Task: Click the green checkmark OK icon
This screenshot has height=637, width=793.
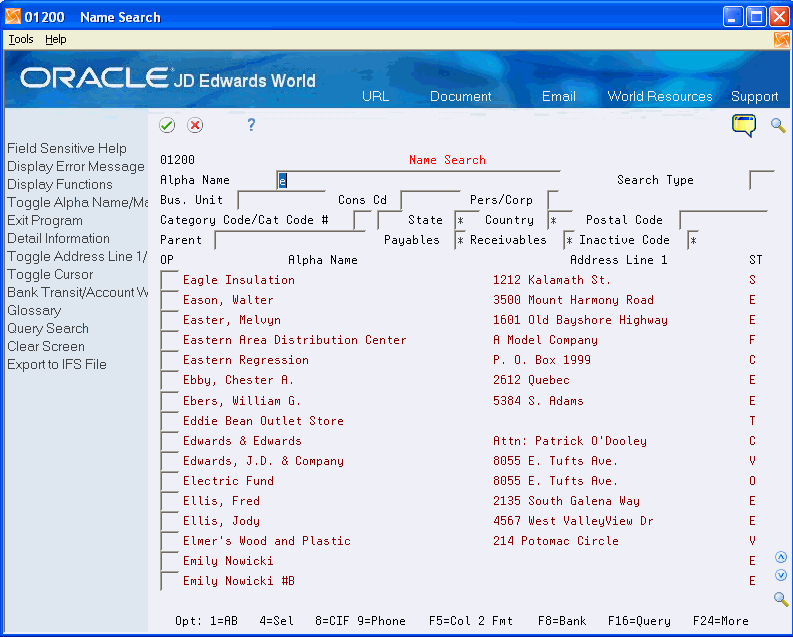Action: 167,125
